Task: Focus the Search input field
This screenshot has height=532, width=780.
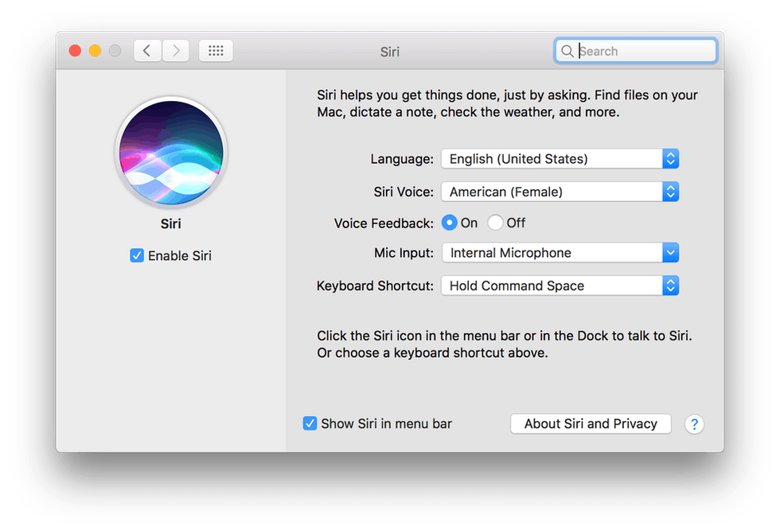Action: click(645, 51)
